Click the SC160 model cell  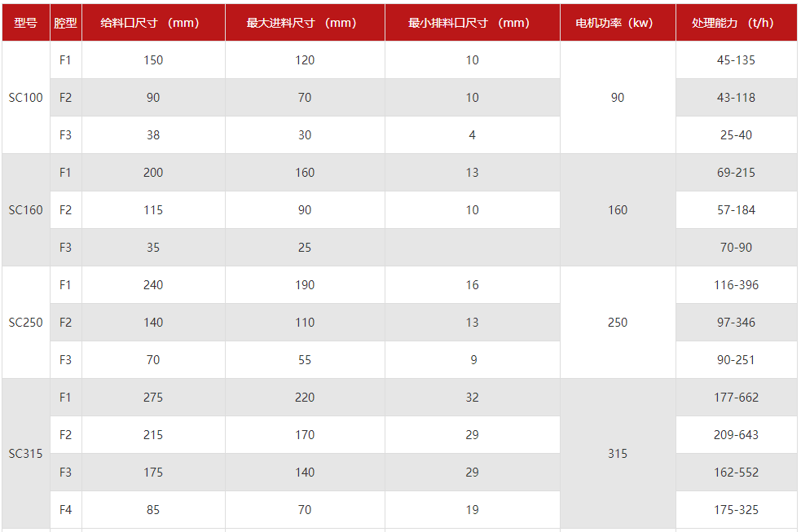click(x=26, y=210)
